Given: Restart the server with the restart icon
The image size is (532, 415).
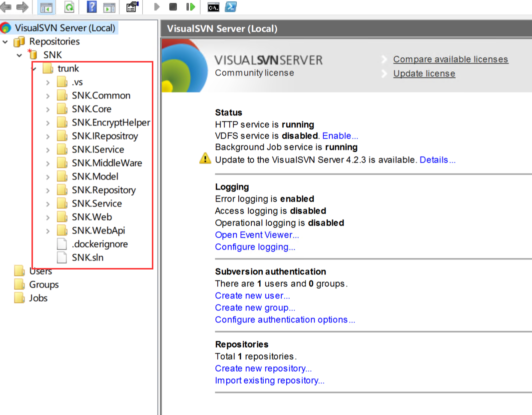Looking at the screenshot, I should 191,7.
